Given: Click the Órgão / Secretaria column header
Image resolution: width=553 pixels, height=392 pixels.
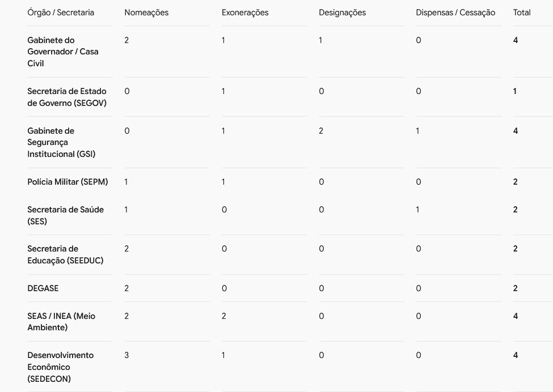Looking at the screenshot, I should point(61,12).
